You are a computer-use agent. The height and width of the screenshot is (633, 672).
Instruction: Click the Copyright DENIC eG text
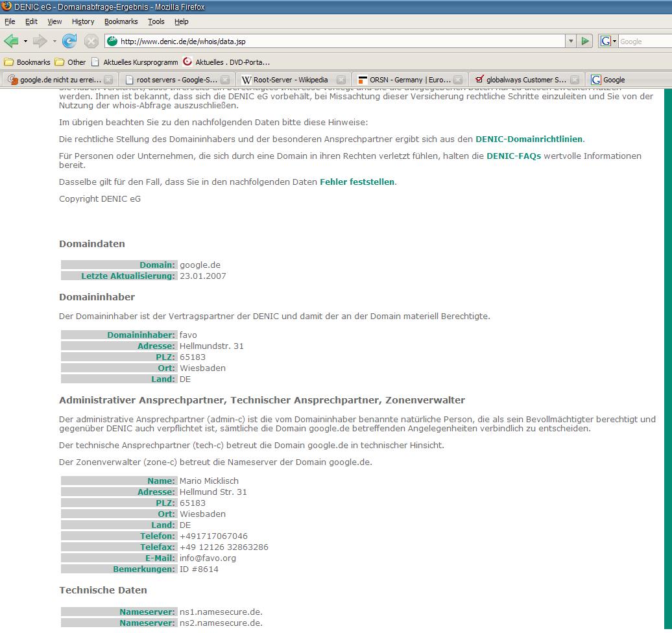(x=100, y=199)
